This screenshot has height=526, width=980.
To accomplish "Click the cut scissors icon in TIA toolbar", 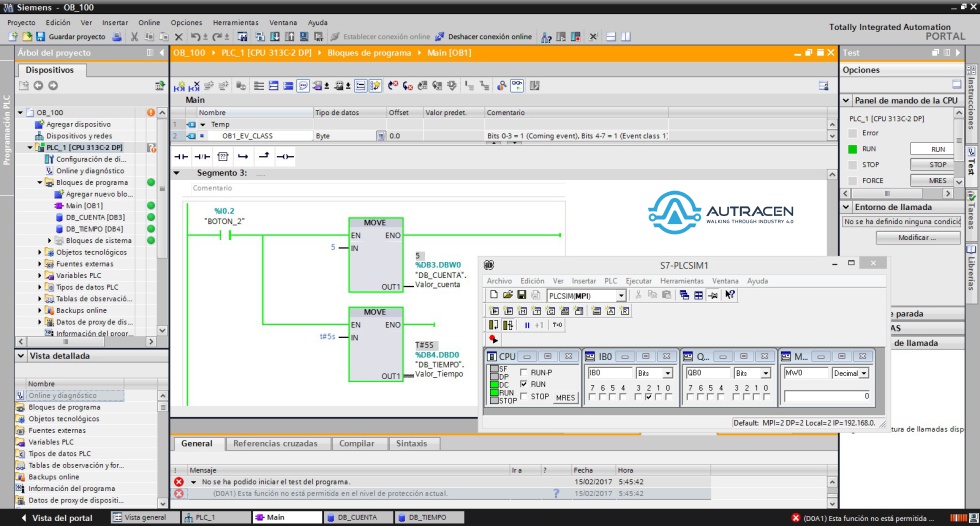I will (134, 37).
